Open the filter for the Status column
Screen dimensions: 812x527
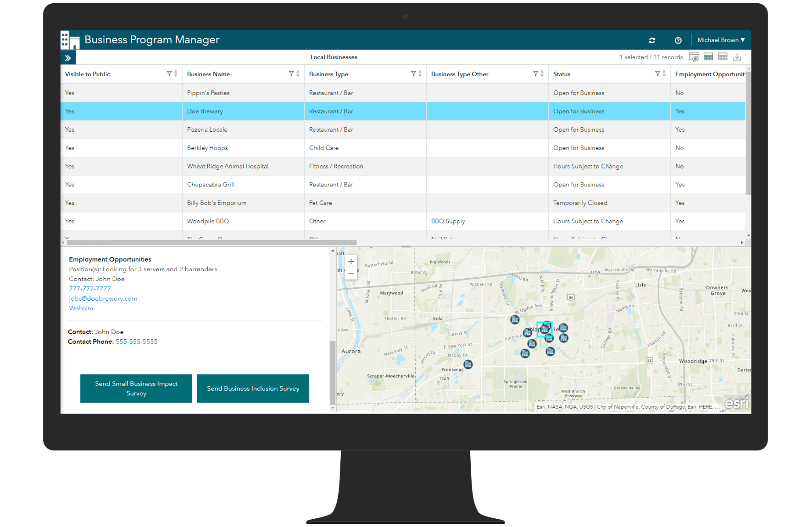click(658, 73)
